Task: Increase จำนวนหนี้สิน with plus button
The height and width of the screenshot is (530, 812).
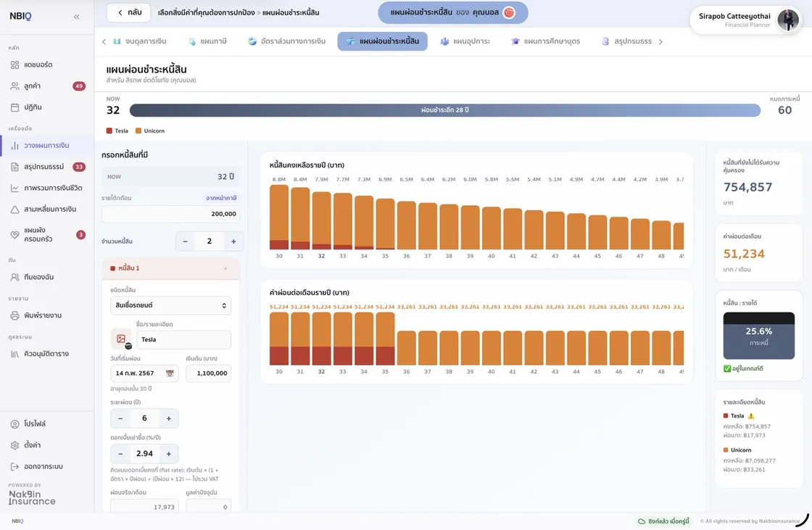Action: [233, 241]
